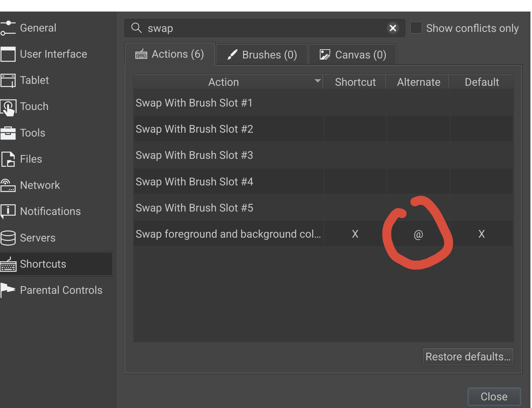Switch to the Canvas (0) tab

[352, 54]
